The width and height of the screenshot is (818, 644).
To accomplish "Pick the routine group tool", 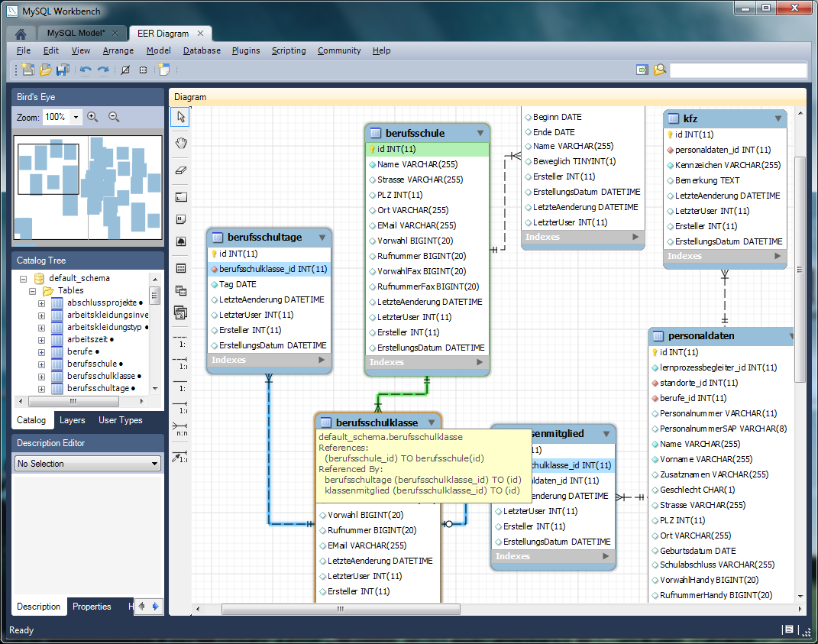I will click(180, 312).
